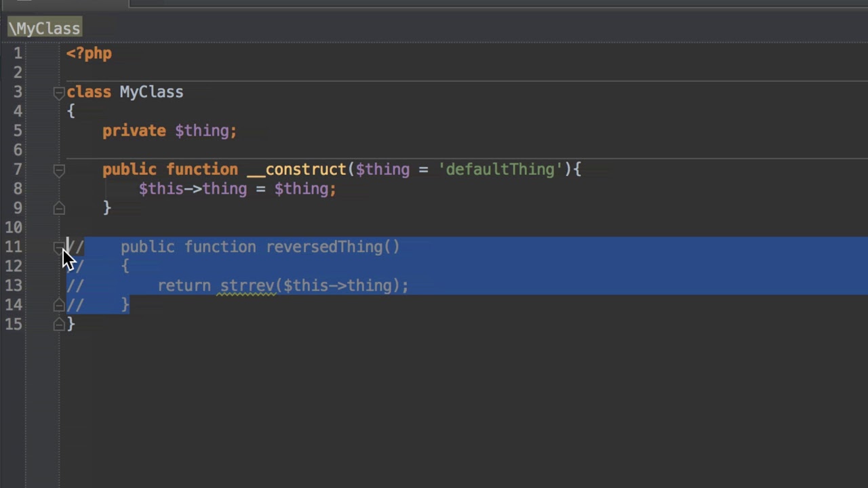Click the __construct method name

tap(297, 169)
